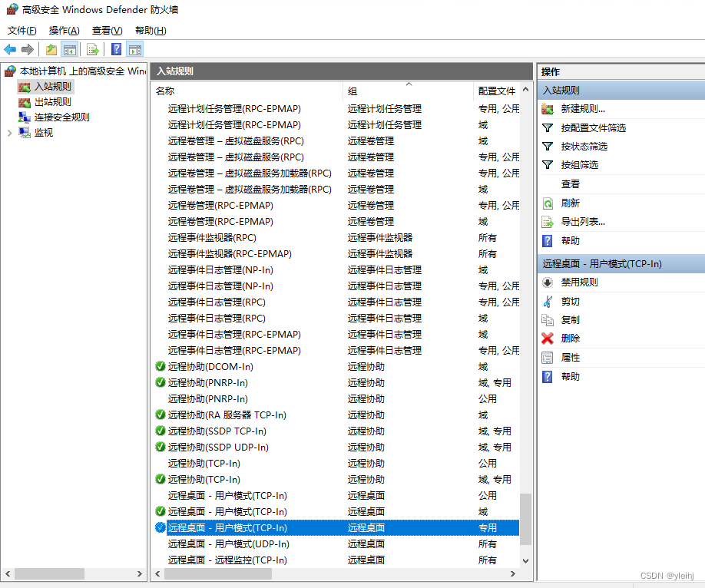Click 查看 in the actions pane
The image size is (705, 588).
coord(570,184)
